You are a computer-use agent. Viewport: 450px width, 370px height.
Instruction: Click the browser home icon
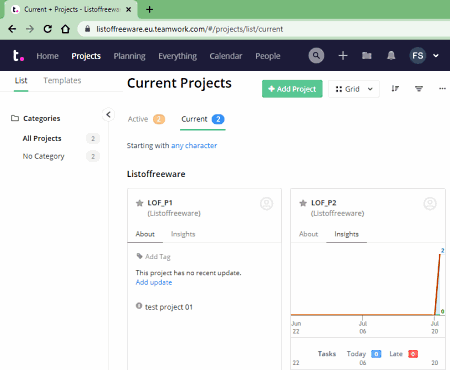click(65, 29)
